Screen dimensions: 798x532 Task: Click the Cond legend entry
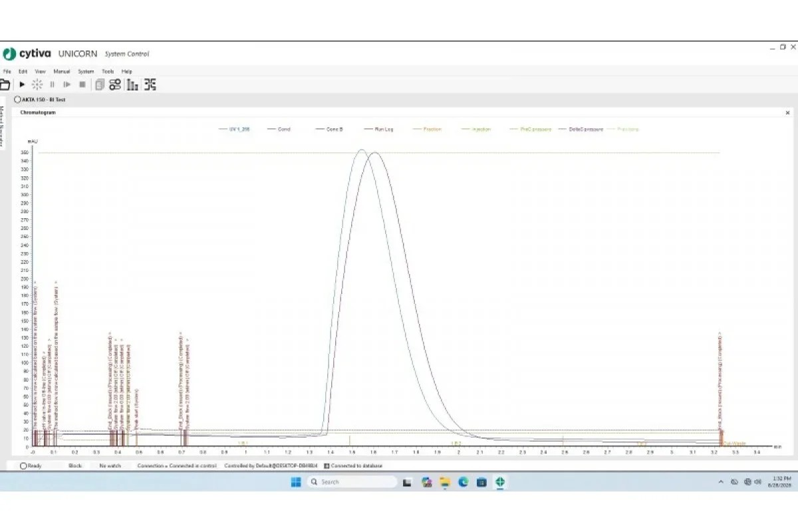279,129
